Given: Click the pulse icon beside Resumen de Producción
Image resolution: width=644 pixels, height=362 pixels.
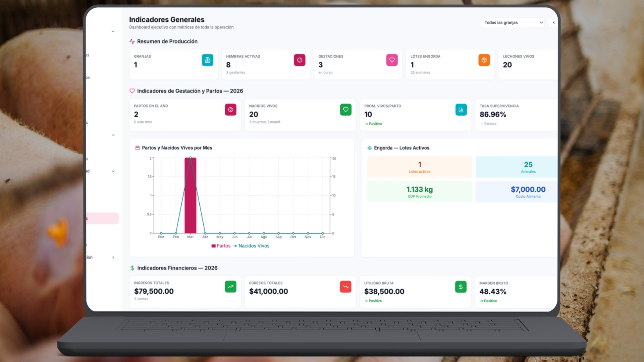Looking at the screenshot, I should click(131, 41).
